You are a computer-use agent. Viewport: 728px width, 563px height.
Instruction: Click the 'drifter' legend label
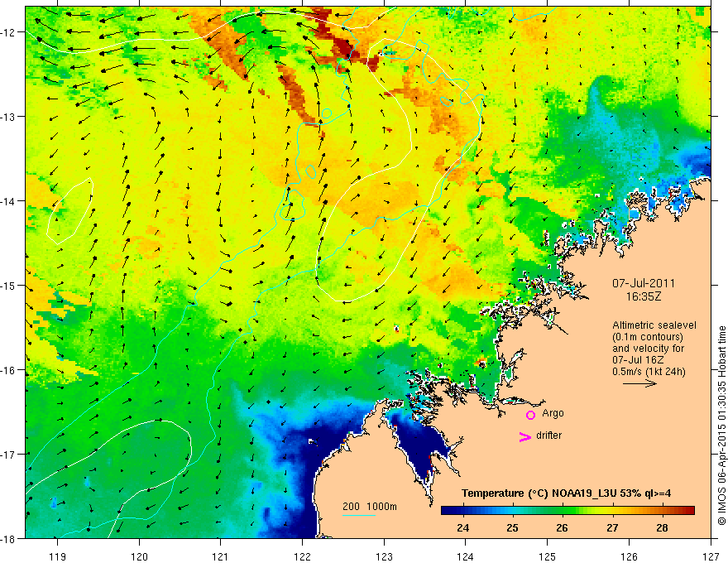pos(548,435)
